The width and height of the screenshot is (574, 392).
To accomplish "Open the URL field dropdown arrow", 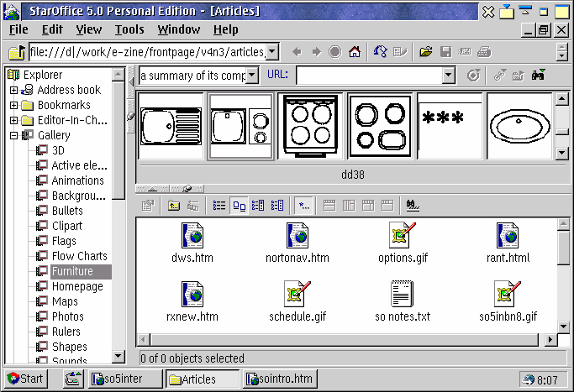I will (x=448, y=76).
